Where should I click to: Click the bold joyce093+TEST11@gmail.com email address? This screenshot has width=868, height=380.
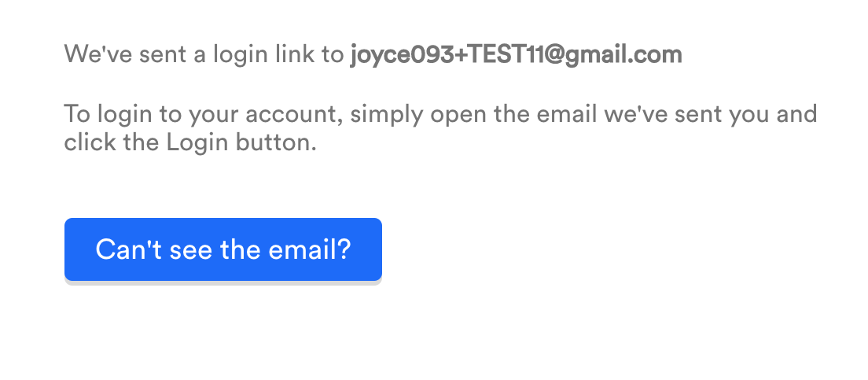[516, 55]
